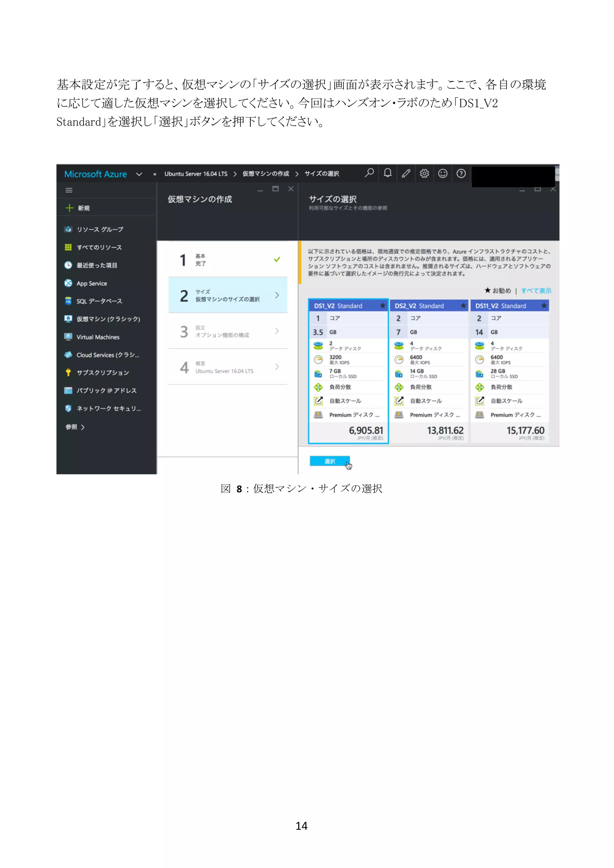The height and width of the screenshot is (868, 614).
Task: Open the notifications bell icon
Action: [387, 173]
